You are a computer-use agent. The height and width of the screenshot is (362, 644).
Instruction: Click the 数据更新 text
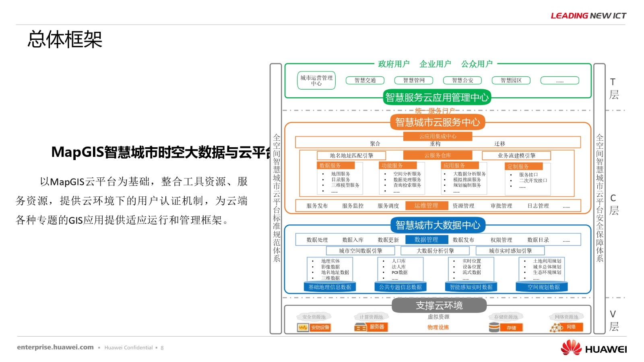pyautogui.click(x=388, y=240)
